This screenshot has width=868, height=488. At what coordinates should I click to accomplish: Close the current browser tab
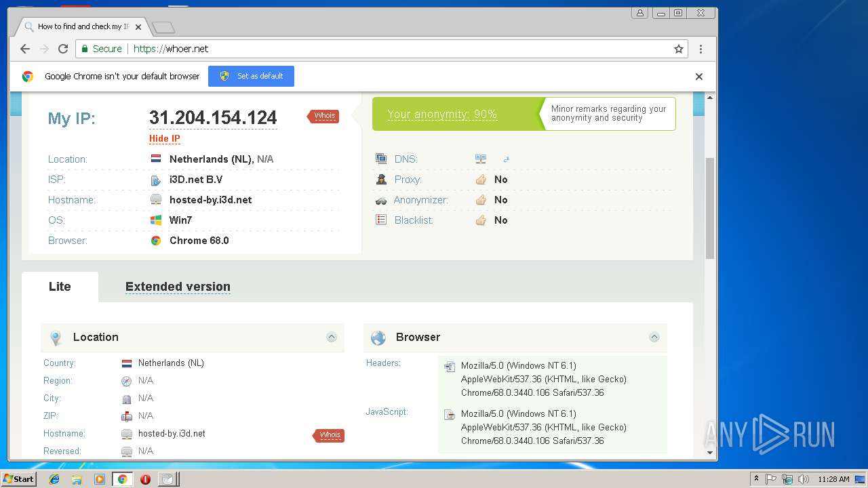[x=138, y=27]
